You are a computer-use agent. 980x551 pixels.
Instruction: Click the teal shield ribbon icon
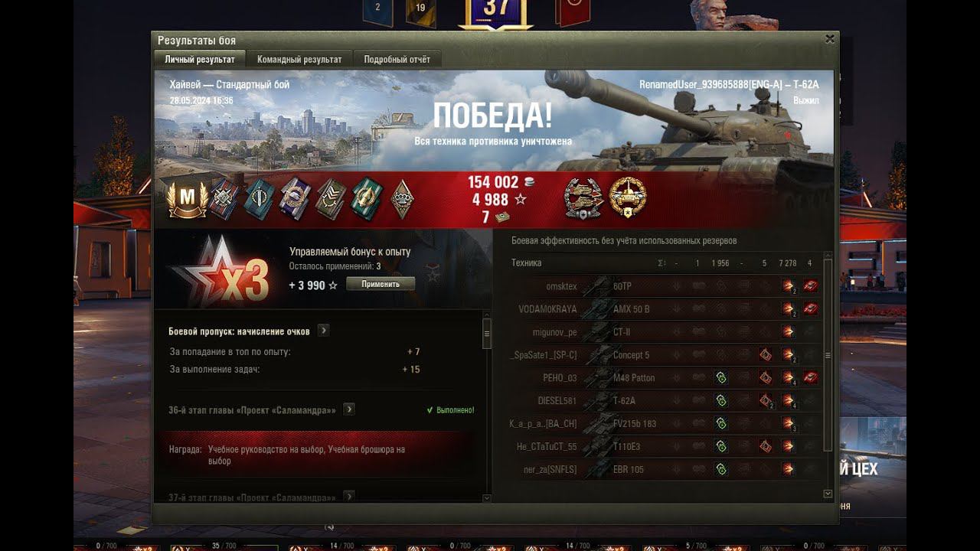[x=260, y=199]
